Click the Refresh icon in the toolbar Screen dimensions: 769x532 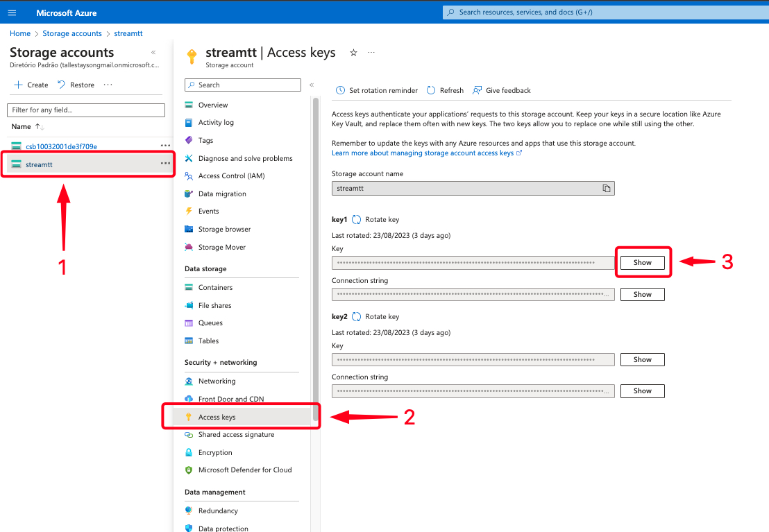coord(431,90)
